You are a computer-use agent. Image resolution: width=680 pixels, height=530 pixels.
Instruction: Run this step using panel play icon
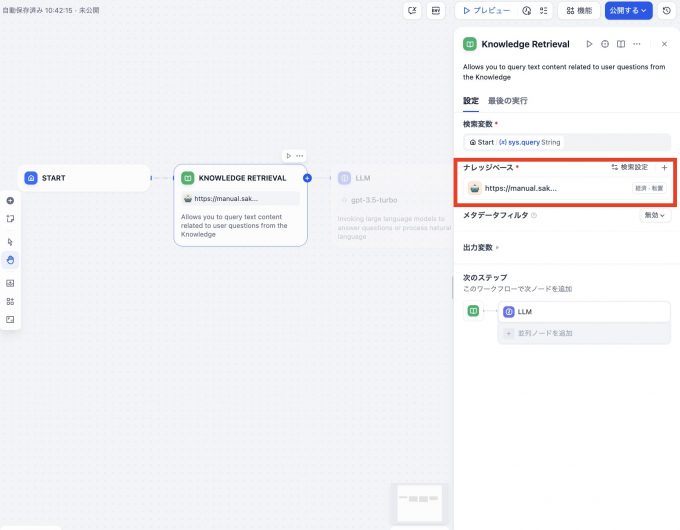click(589, 44)
